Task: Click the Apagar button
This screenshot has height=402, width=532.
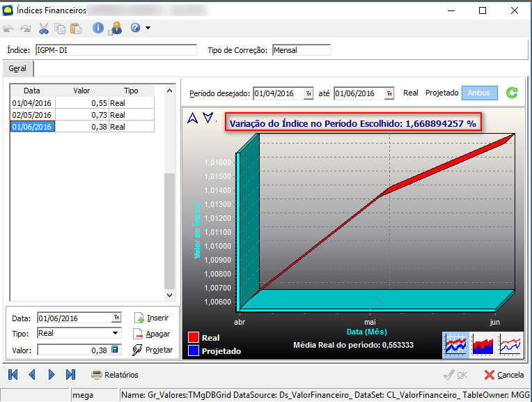Action: click(x=152, y=334)
